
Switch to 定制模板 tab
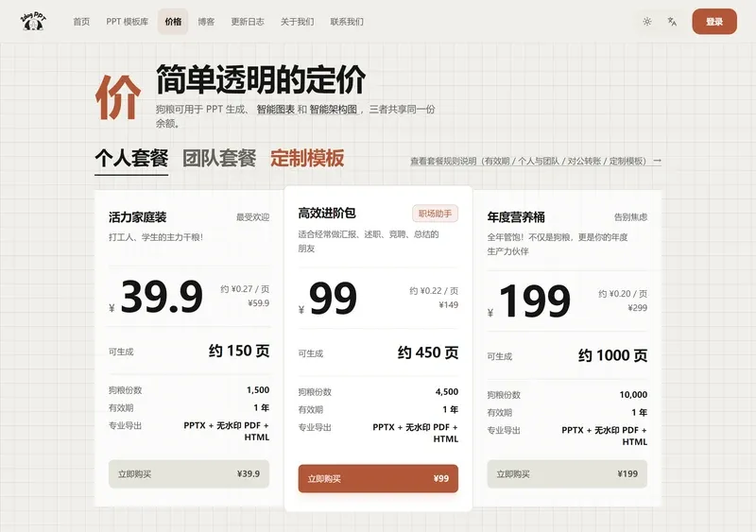[307, 159]
